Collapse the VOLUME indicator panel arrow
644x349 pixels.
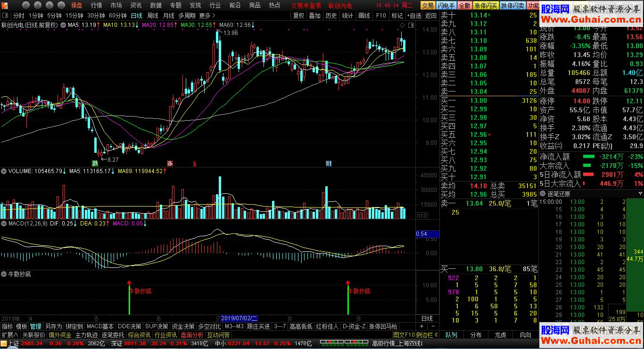click(x=4, y=171)
